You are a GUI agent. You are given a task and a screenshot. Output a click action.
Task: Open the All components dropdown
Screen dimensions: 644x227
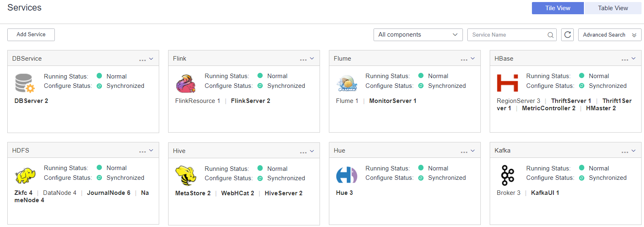[x=418, y=35]
